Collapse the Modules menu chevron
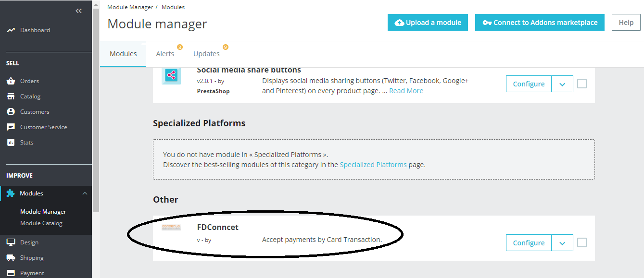The width and height of the screenshot is (644, 278). 85,193
